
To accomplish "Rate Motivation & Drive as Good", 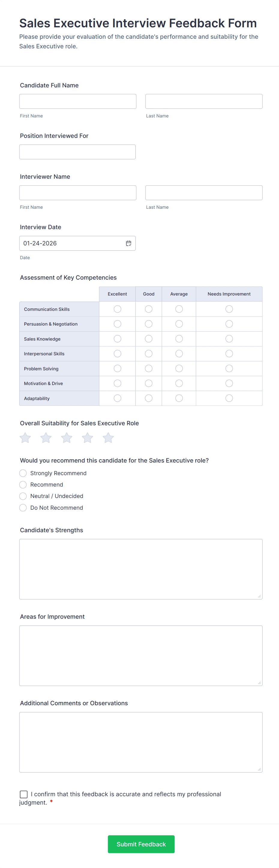I will coord(148,383).
